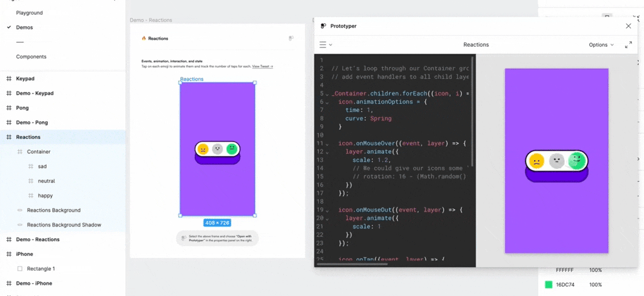Select the frame icon beside Keypad layer
644x296 pixels.
point(9,79)
